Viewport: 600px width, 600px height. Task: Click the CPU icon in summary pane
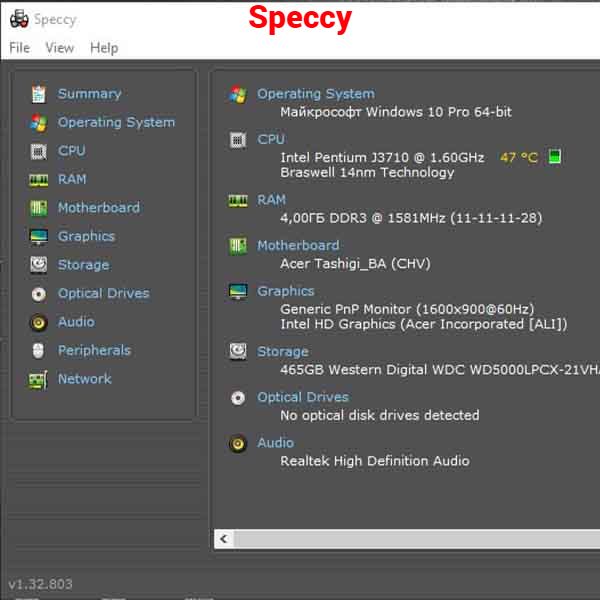pos(238,140)
